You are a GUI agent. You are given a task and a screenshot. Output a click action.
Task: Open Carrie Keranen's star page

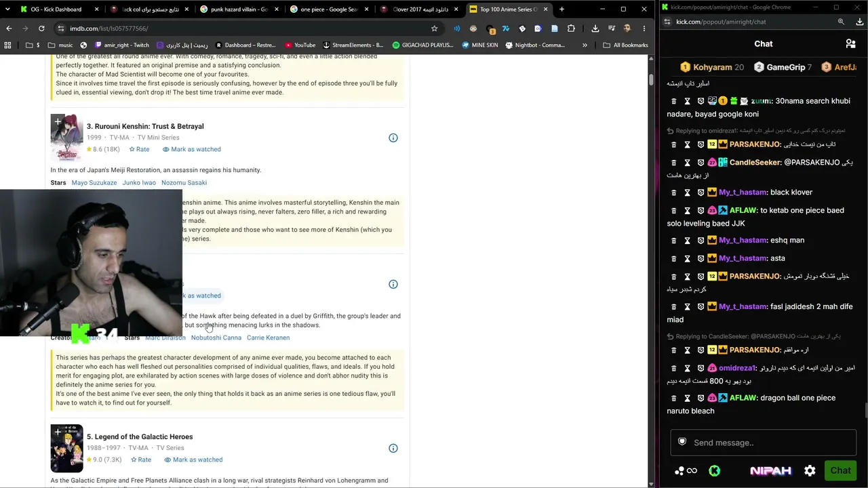tap(268, 338)
